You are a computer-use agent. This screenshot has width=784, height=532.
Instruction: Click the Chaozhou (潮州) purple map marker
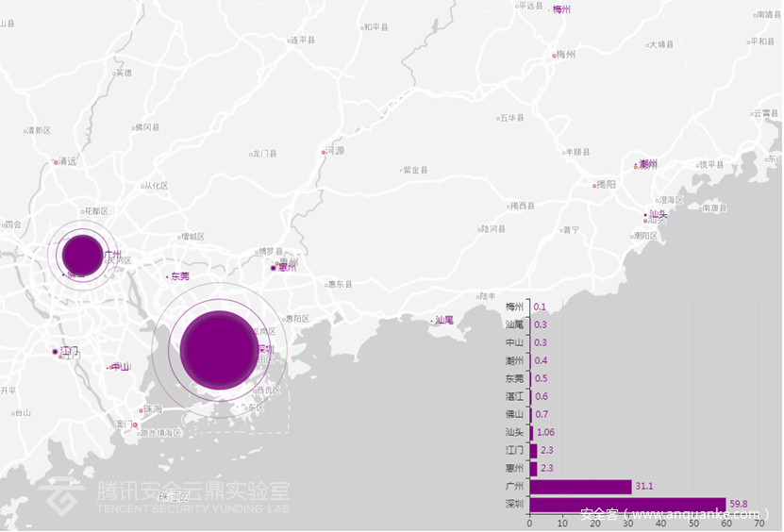[x=636, y=166]
